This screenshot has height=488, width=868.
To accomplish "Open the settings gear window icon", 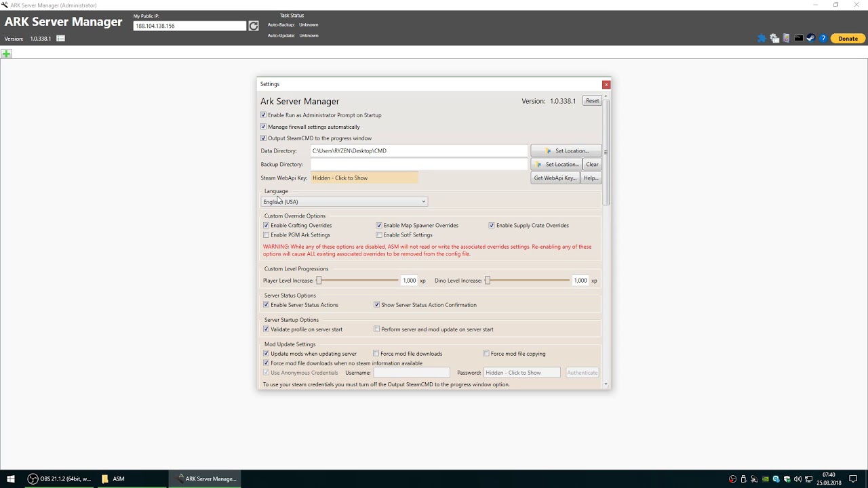I will pyautogui.click(x=774, y=39).
